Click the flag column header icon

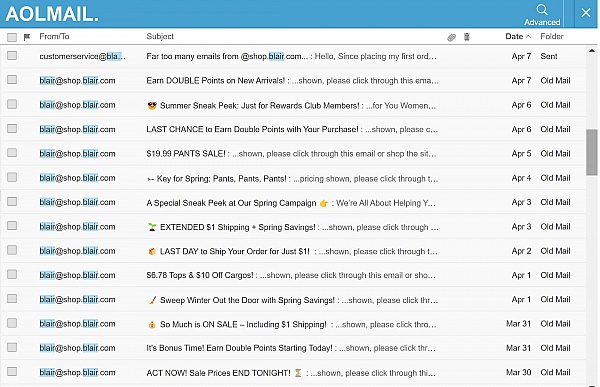27,37
